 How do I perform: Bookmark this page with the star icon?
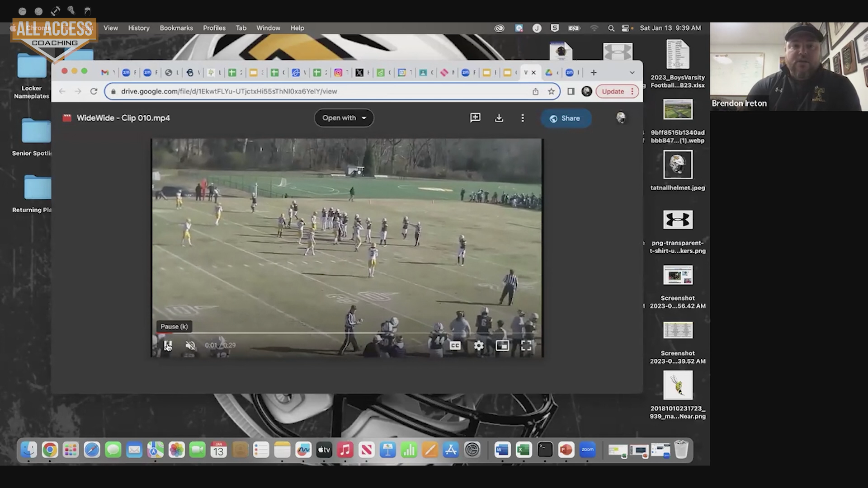551,91
